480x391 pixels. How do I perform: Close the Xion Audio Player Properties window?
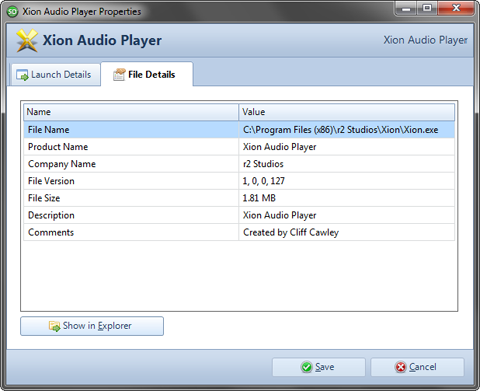[x=456, y=8]
